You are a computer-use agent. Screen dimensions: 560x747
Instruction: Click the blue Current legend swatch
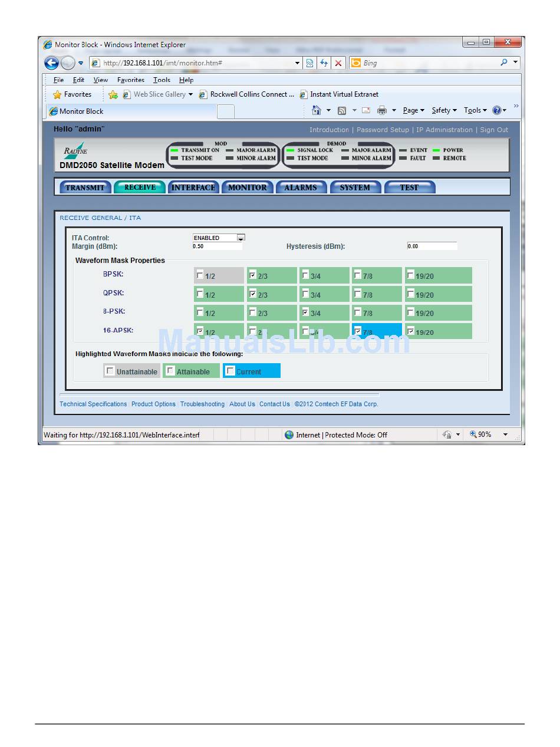252,371
